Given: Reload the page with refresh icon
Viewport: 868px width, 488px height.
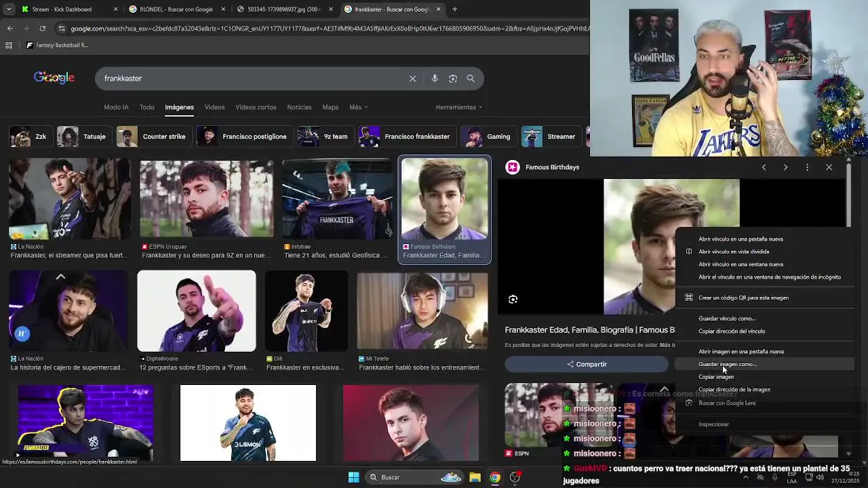Looking at the screenshot, I should pyautogui.click(x=42, y=28).
